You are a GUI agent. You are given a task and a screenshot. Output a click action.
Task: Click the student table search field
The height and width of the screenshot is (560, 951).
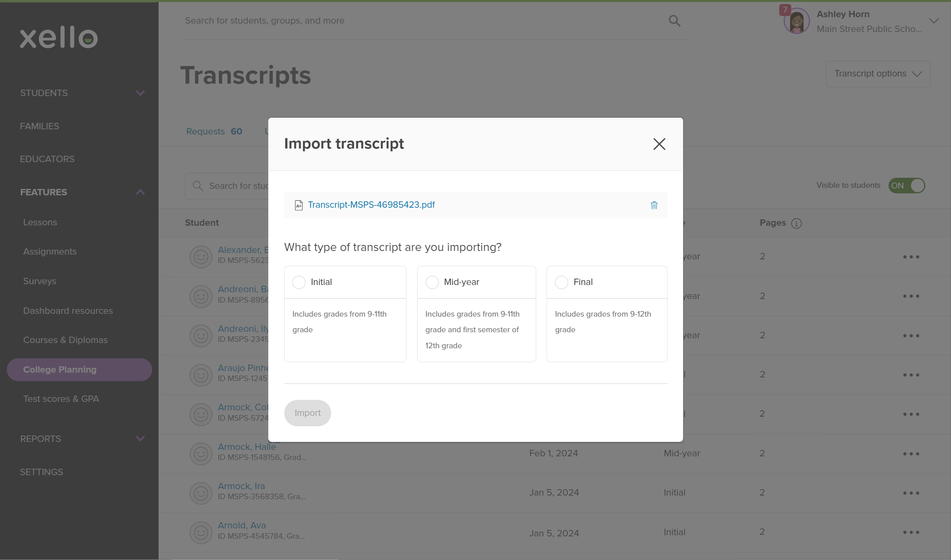point(226,186)
